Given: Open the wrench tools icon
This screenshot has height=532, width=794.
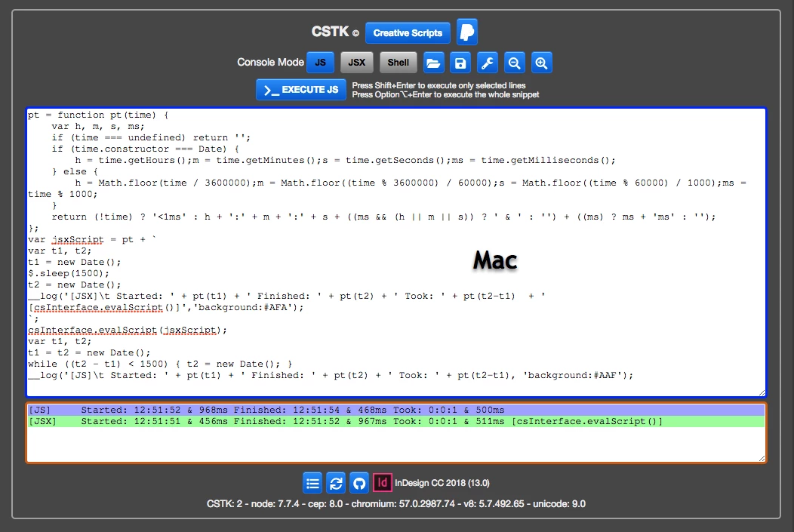Looking at the screenshot, I should 487,63.
